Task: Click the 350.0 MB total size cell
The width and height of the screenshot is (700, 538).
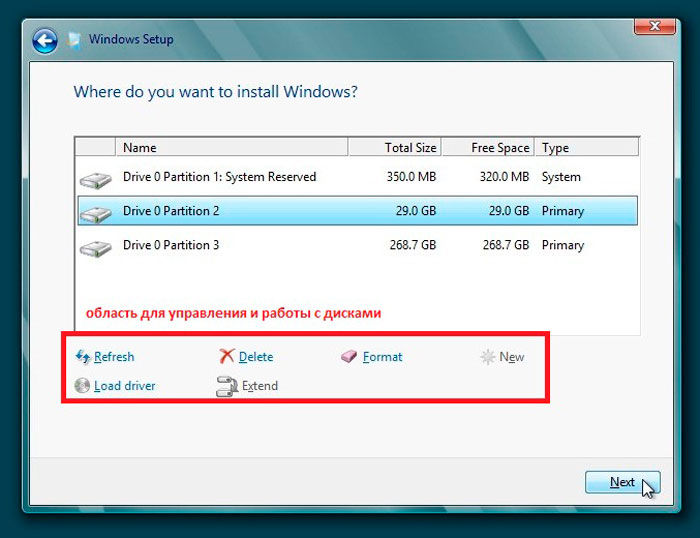Action: [x=411, y=177]
